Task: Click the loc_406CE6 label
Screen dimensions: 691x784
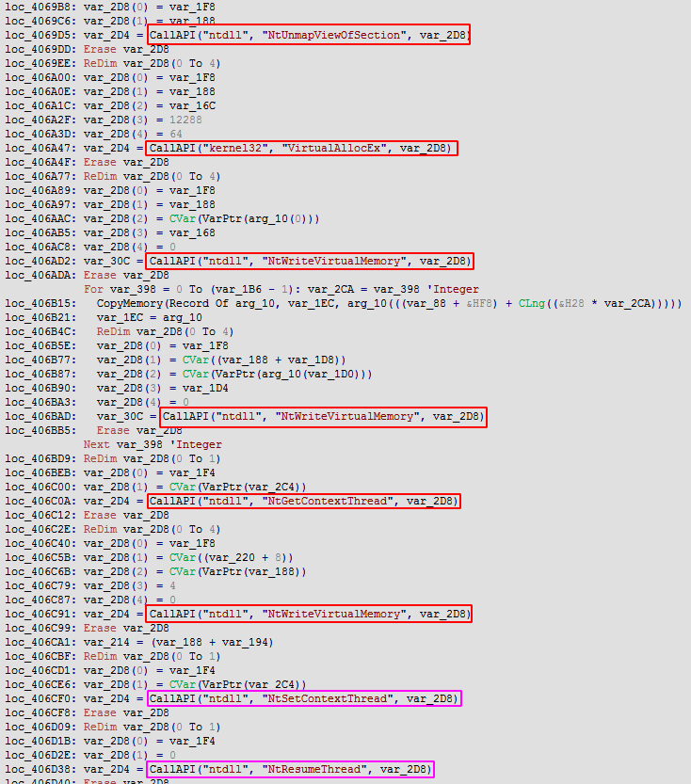Action: pyautogui.click(x=40, y=684)
